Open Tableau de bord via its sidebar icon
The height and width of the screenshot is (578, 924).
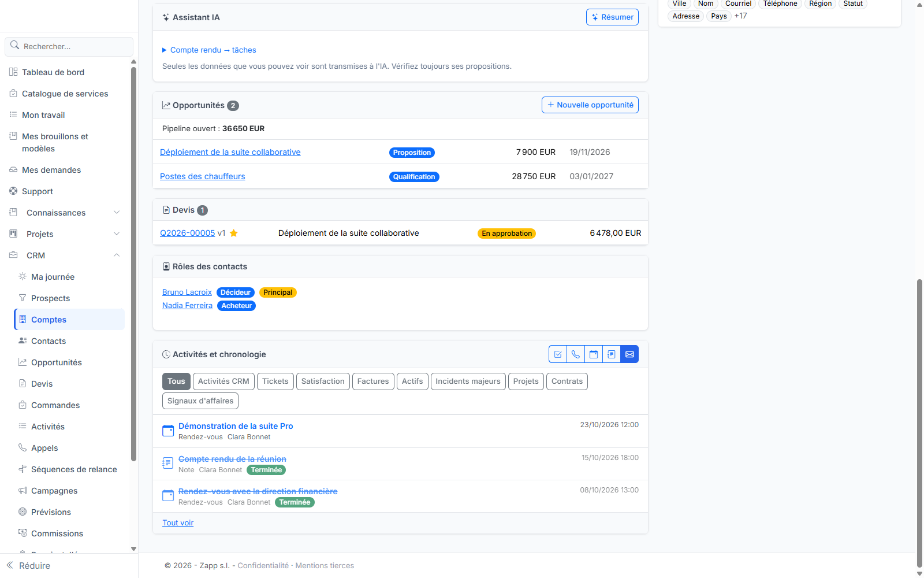[x=13, y=72]
